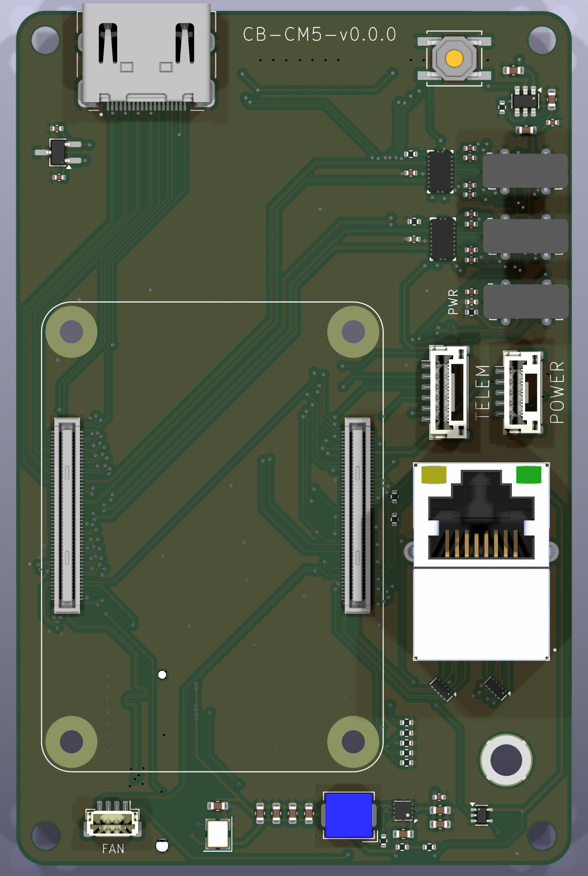Click the tactile push button with yellow center
The image size is (588, 876).
[x=454, y=58]
